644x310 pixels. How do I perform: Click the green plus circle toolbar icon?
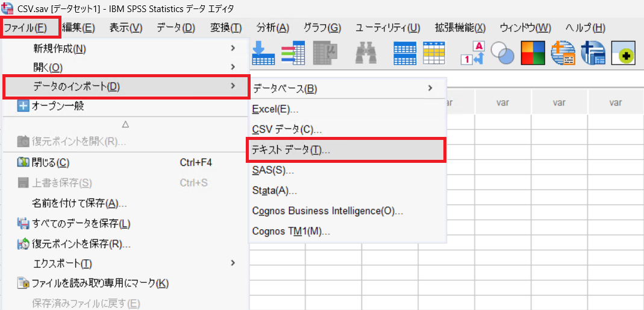tap(624, 53)
